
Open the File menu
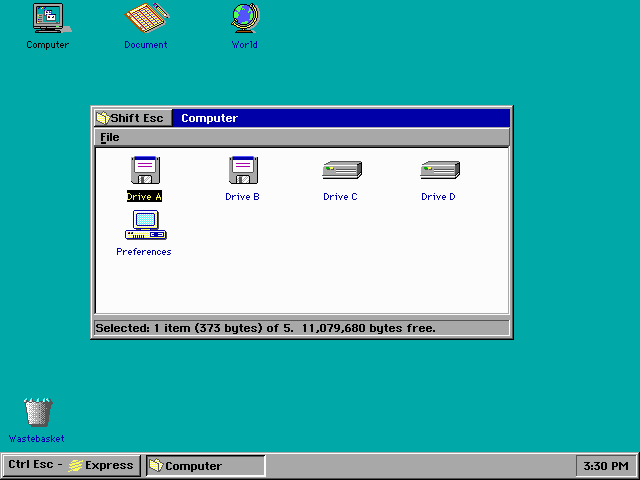click(109, 137)
